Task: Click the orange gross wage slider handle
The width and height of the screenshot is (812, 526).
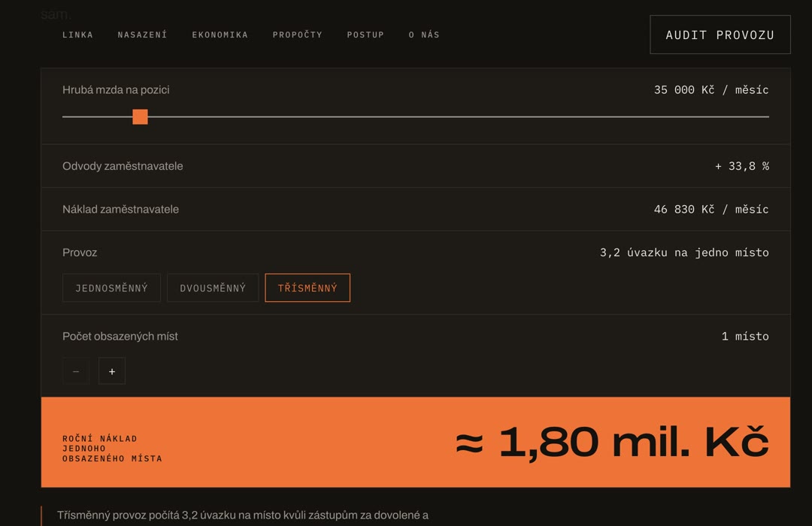Action: point(140,116)
